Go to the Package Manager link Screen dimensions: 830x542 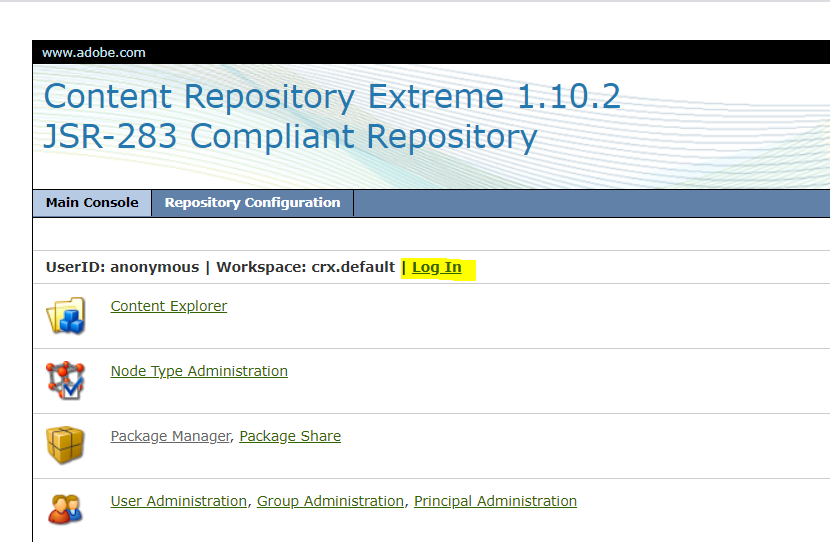170,436
